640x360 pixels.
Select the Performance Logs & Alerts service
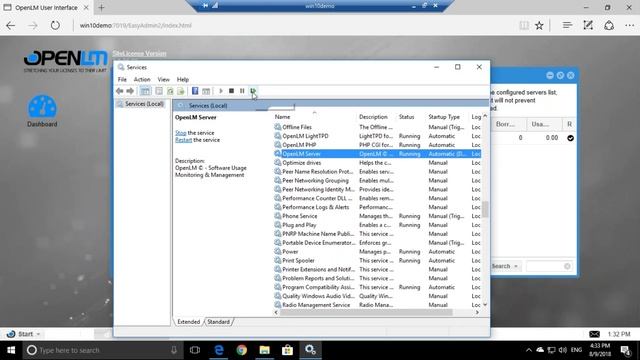point(377,207)
